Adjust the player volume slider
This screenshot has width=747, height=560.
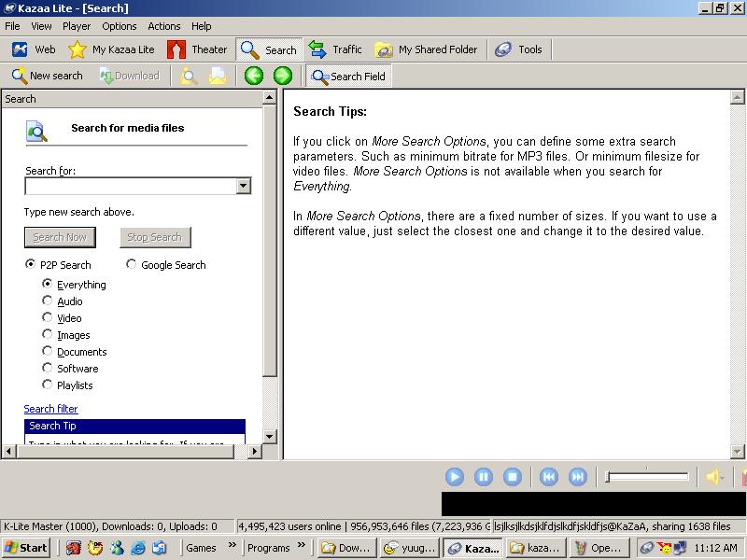tap(646, 477)
